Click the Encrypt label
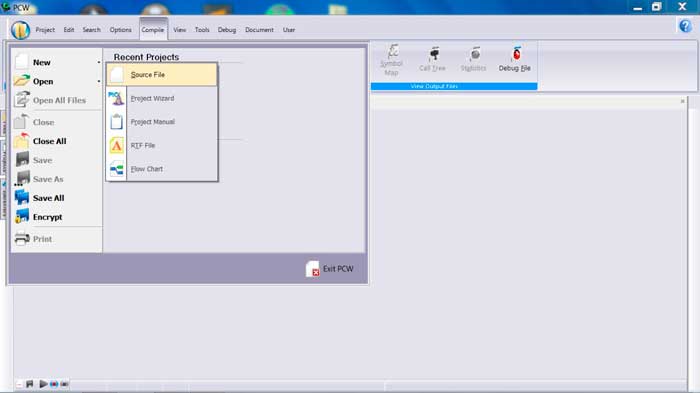 point(47,217)
